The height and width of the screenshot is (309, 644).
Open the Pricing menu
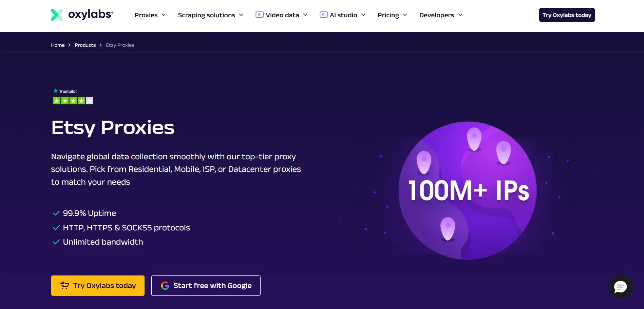(392, 15)
